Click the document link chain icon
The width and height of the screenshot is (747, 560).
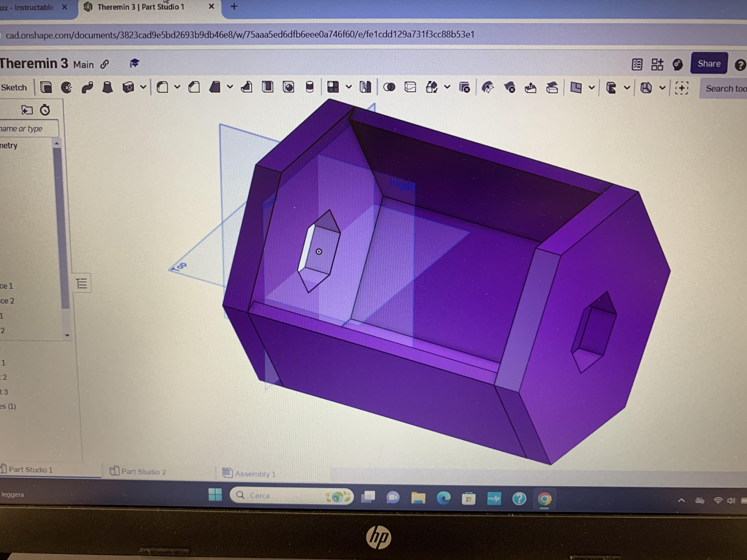coord(105,64)
